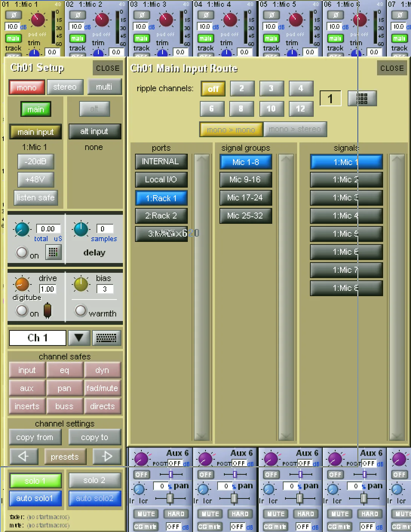Click the drive 1.00 value field
Viewport: 411px width, 532px height.
point(48,289)
